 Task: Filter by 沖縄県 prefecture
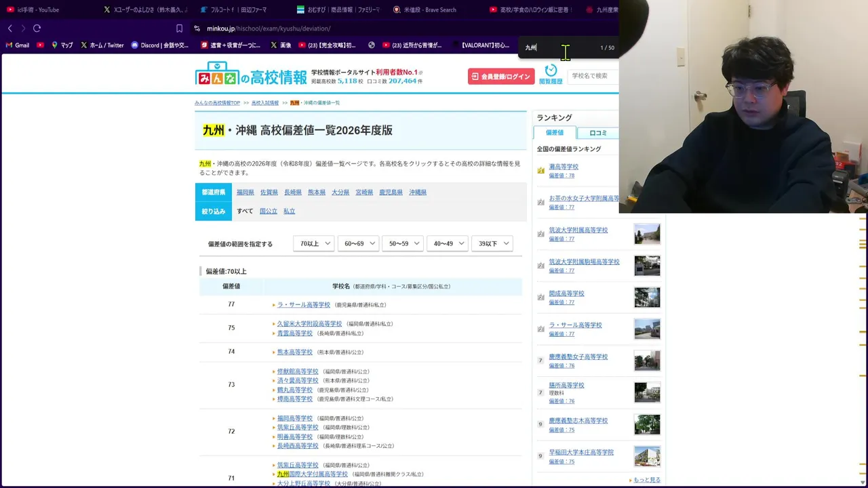tap(418, 192)
